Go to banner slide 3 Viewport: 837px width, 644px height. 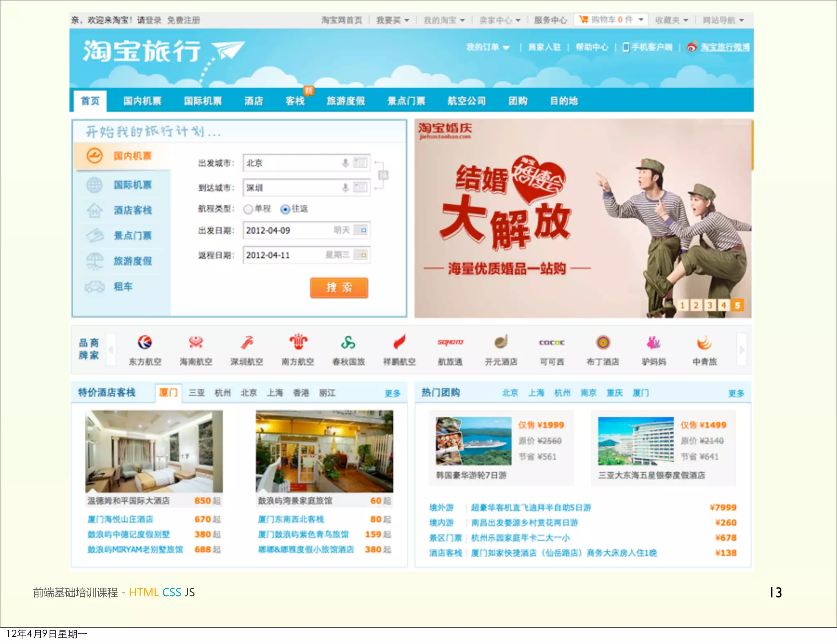pyautogui.click(x=710, y=305)
